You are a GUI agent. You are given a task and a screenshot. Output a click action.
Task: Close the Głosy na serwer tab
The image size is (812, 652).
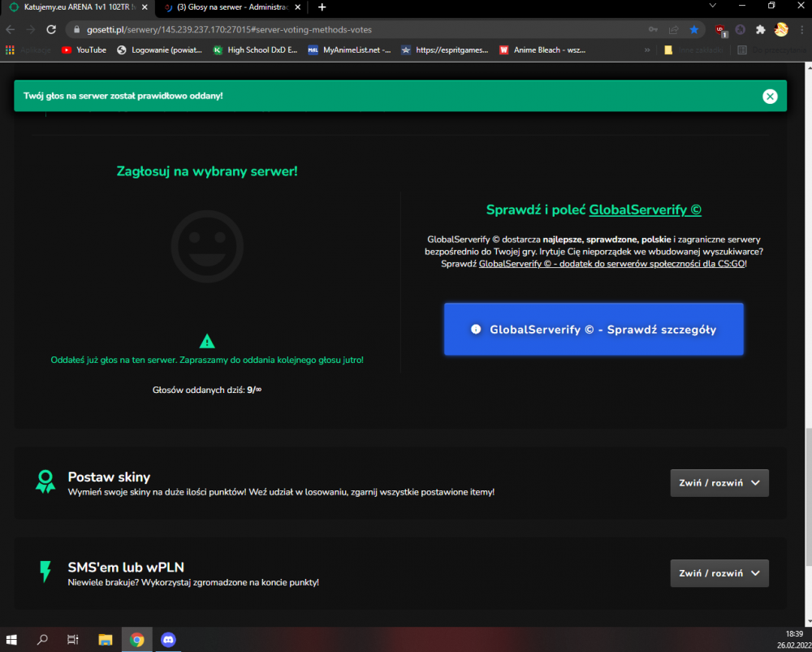click(x=297, y=7)
